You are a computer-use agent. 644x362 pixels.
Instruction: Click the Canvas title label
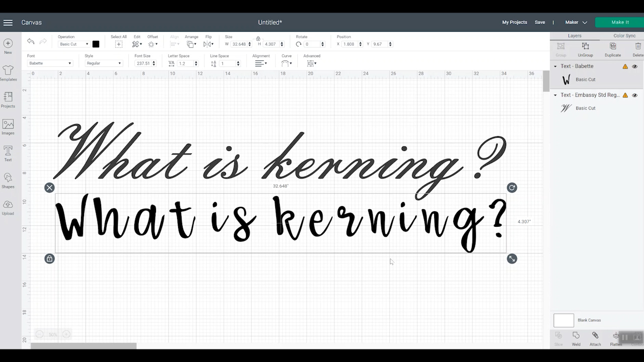coord(31,23)
